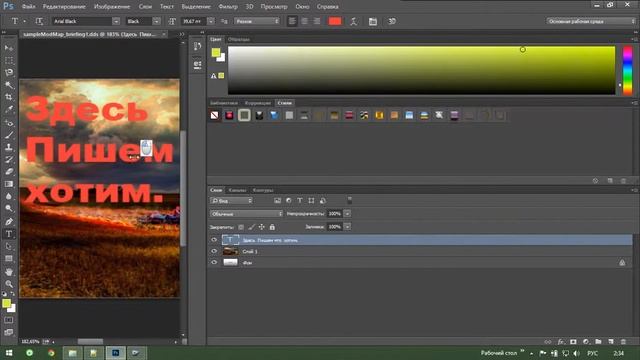This screenshot has width=640, height=360.
Task: Toggle the layer filtering switch
Action: (349, 200)
